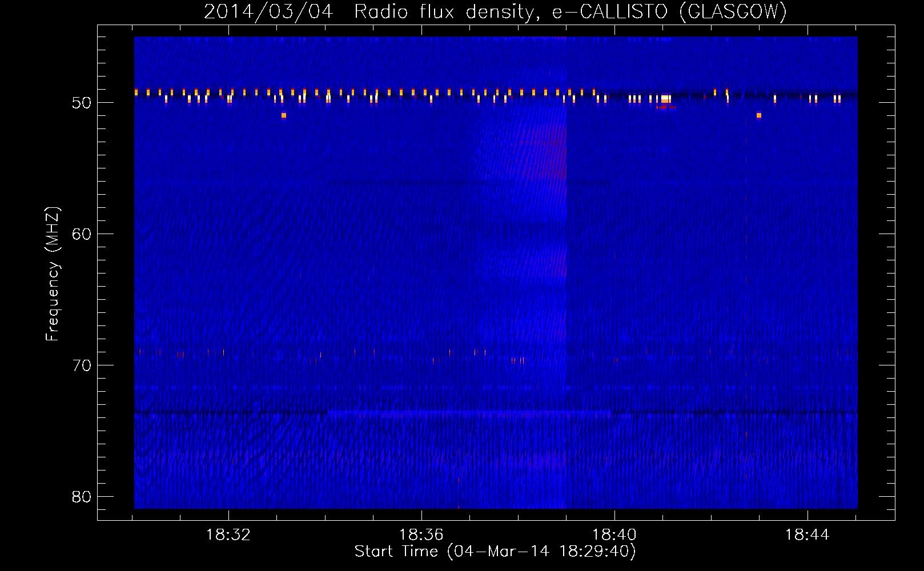Click the 18:36 time tick label
The image size is (924, 571).
click(421, 535)
